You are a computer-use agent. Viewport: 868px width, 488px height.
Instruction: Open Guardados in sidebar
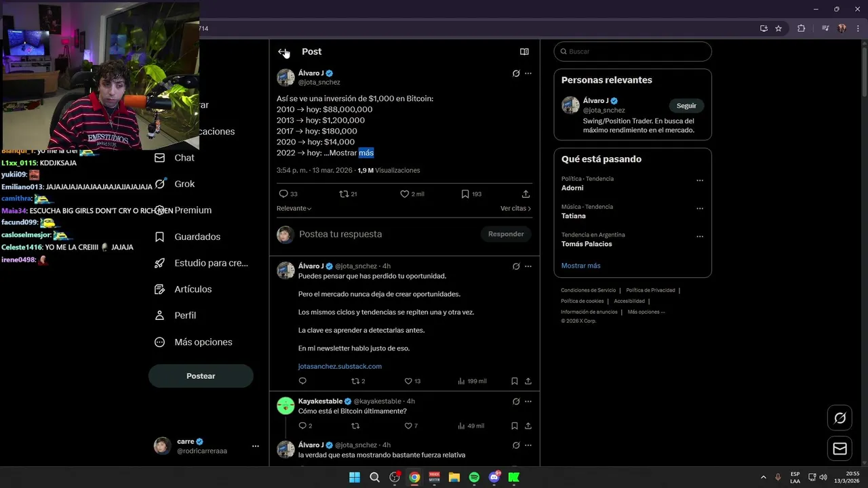[x=188, y=237]
